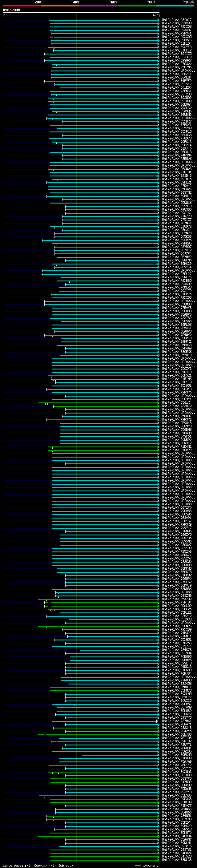Click label UniRef100_C4YBQ9
Viewport: 197px width, 868px height.
click(x=177, y=782)
